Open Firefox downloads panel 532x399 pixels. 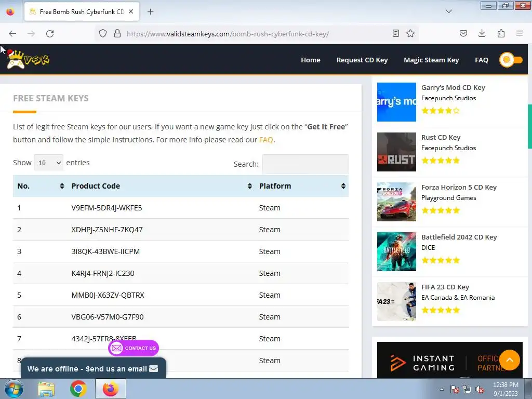(482, 34)
